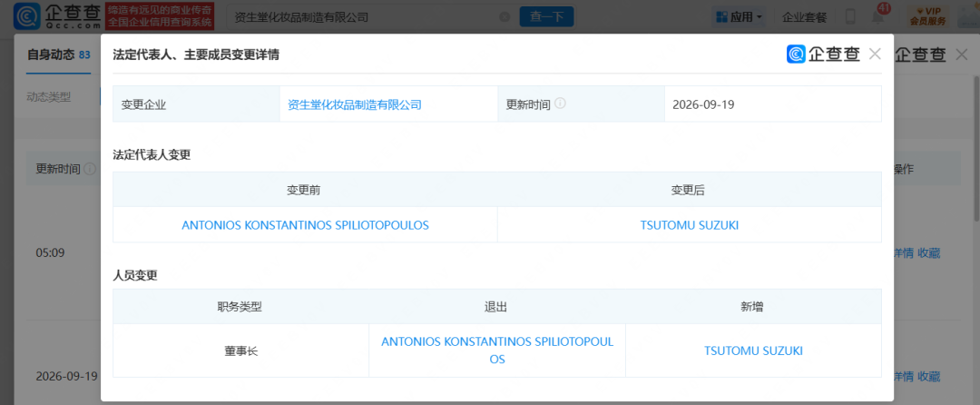Click the 董事长 position cell
The image size is (980, 405).
[240, 351]
